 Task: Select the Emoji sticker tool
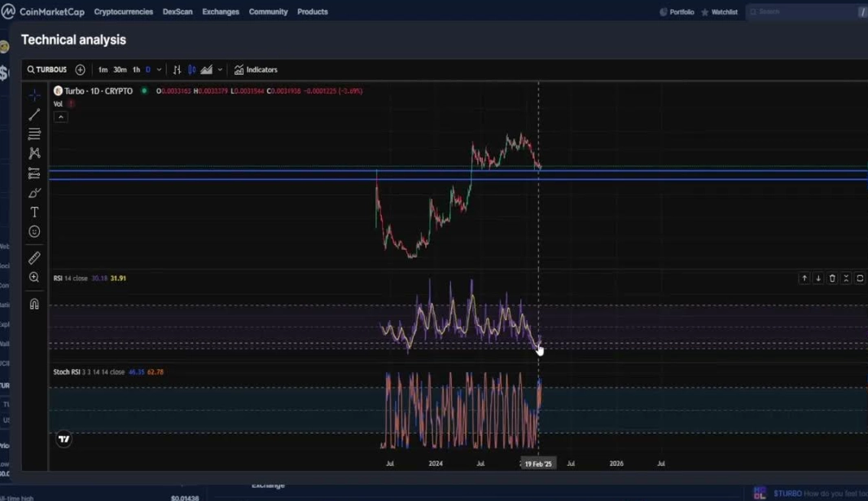pos(34,231)
